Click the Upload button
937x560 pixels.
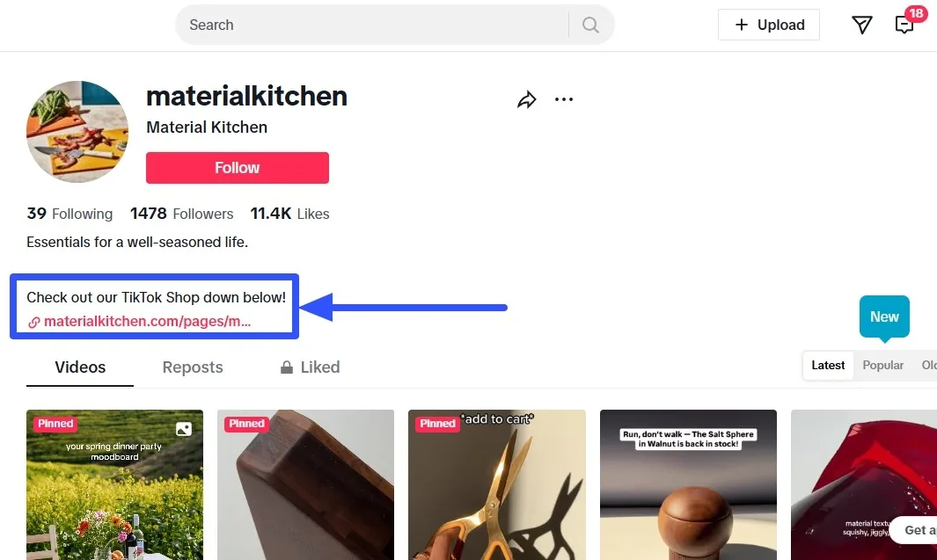(768, 25)
